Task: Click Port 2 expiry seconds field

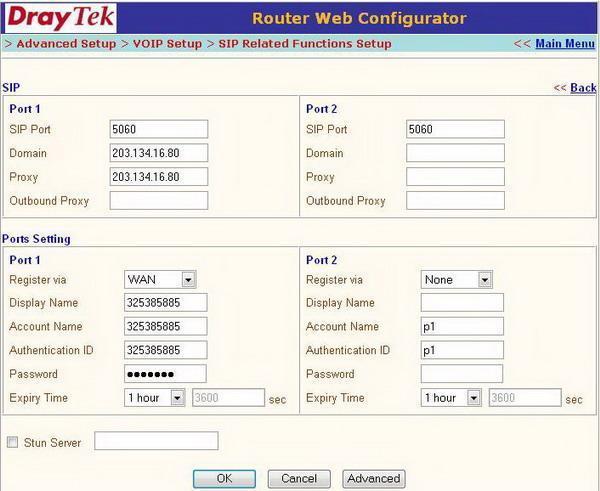Action: coord(525,398)
